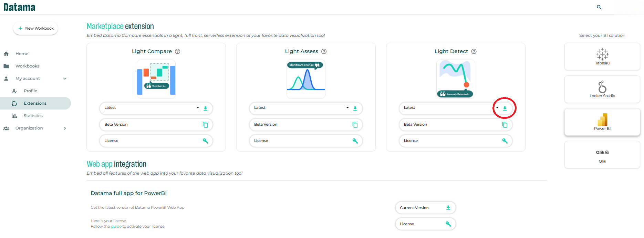Click help icon next to Light Detect
This screenshot has height=238, width=644.
coord(474,51)
